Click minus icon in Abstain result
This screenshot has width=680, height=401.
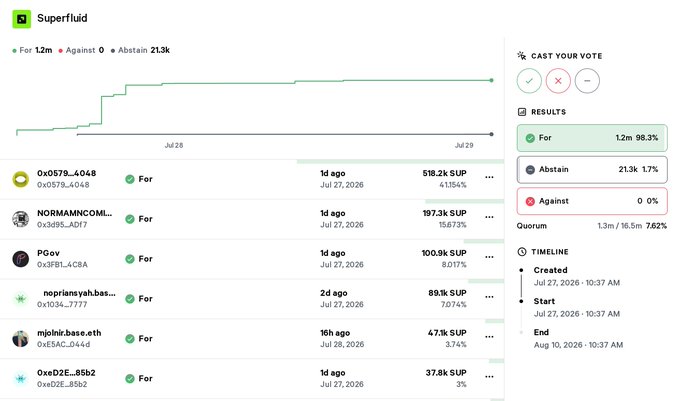(x=530, y=170)
